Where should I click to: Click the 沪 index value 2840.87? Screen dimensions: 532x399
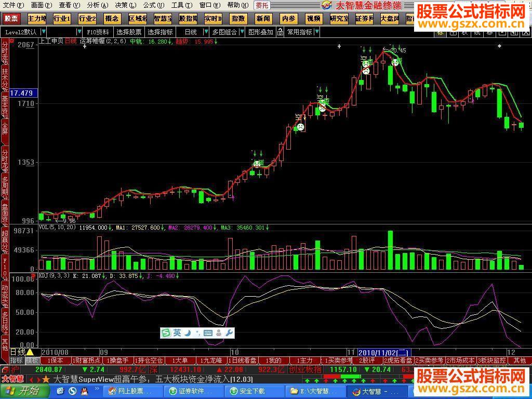pos(49,369)
